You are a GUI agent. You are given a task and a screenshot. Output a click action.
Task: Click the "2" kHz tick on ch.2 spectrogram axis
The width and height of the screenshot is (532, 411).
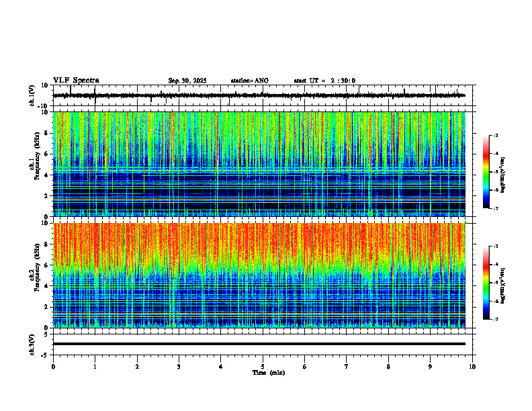(47, 307)
